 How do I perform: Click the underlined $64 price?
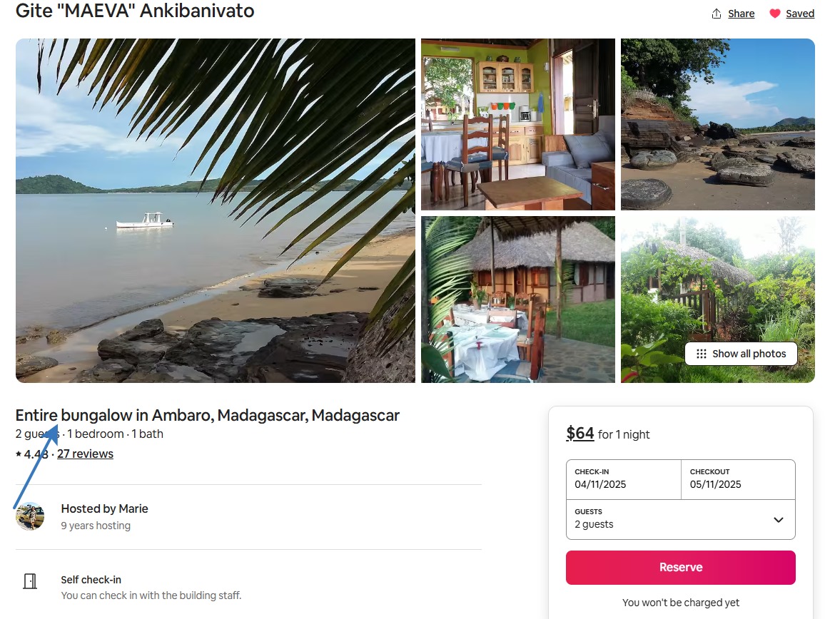(580, 434)
